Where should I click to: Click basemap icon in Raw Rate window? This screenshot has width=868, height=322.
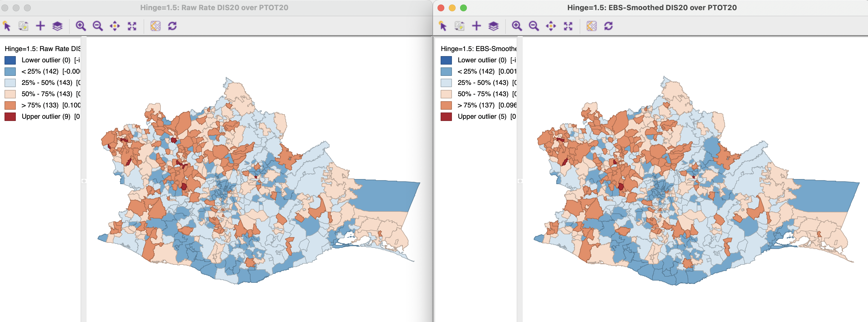pos(155,26)
